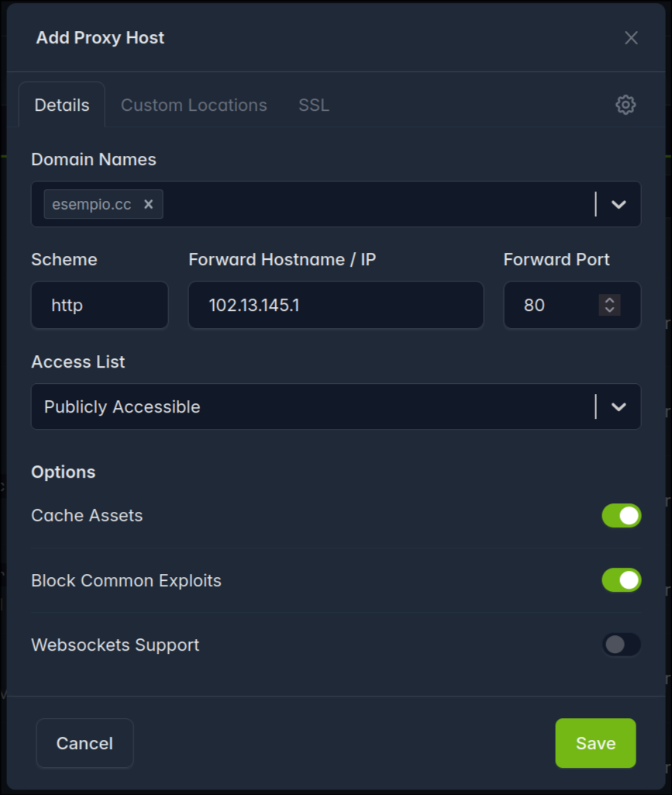Expand the Domain Names dropdown
The height and width of the screenshot is (795, 672).
click(x=618, y=204)
